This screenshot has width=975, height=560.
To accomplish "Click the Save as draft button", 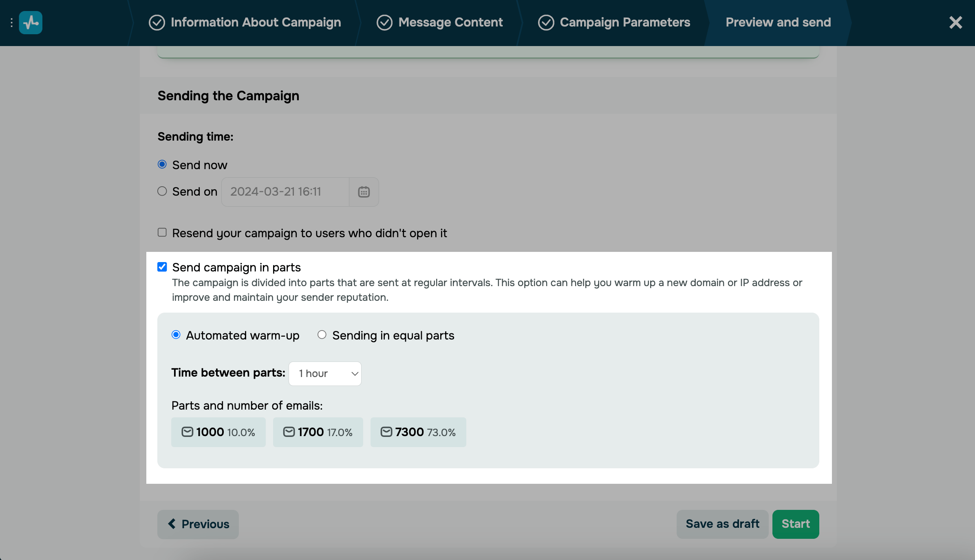I will (x=722, y=524).
